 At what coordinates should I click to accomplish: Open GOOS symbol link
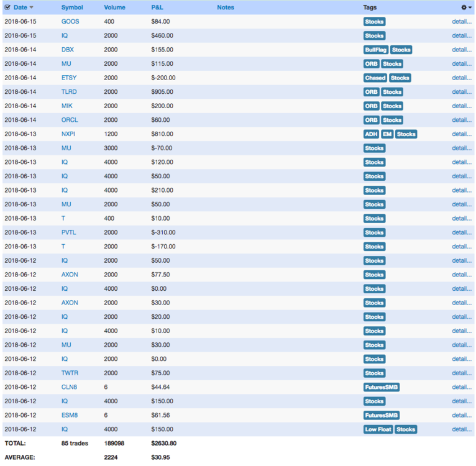tap(70, 22)
